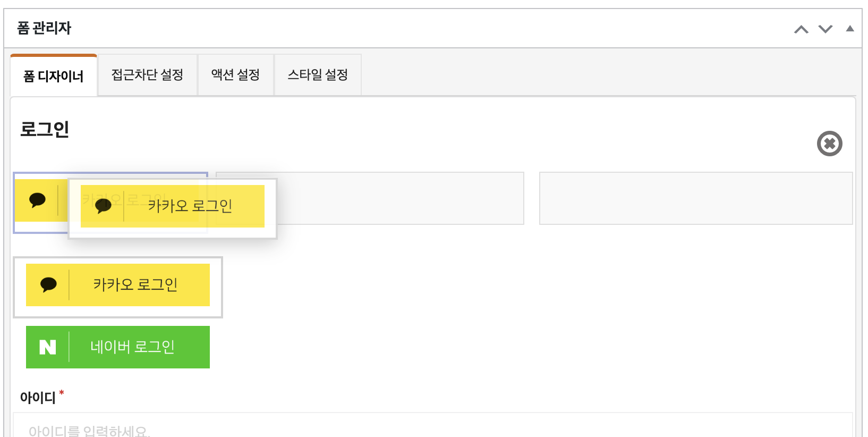Viewport: 868px width, 437px height.
Task: Focus the 아이디를 입력하세요 input field
Action: 433,425
